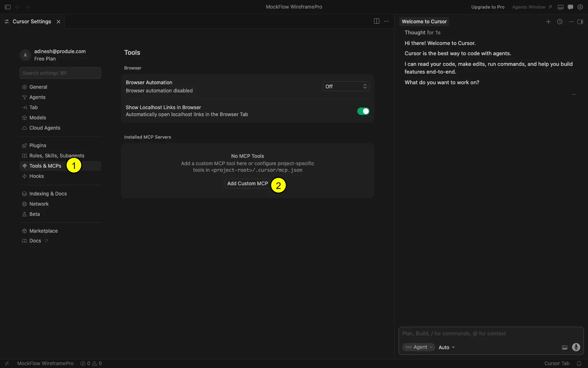
Task: Open message options ellipsis below the greeting
Action: 574,94
